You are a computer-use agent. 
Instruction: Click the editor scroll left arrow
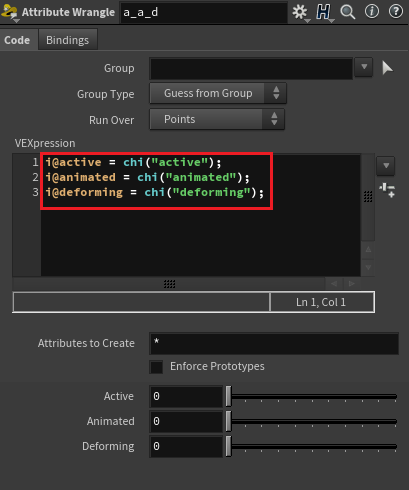coord(334,284)
